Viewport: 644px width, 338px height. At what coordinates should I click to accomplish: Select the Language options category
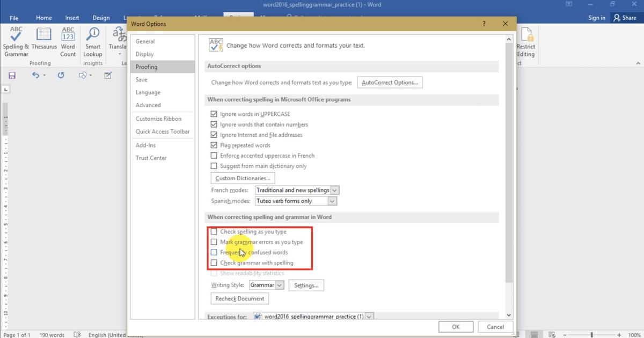tap(163, 92)
